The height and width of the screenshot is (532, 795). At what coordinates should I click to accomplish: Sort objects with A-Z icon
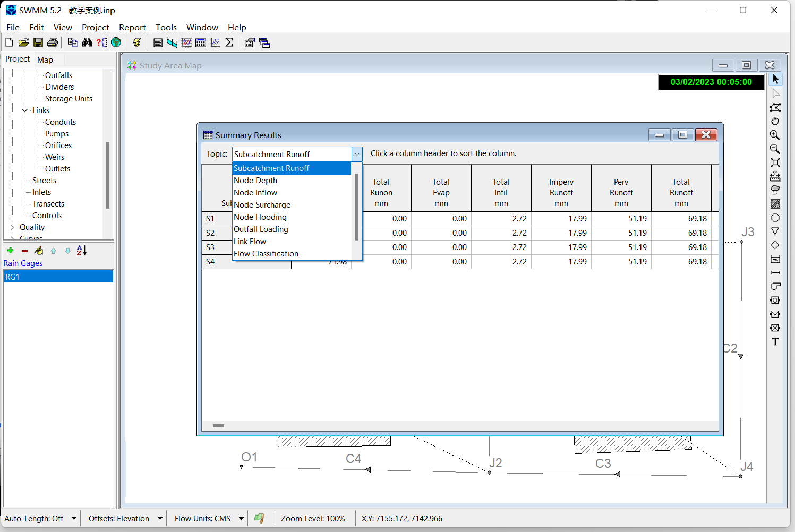pyautogui.click(x=82, y=251)
